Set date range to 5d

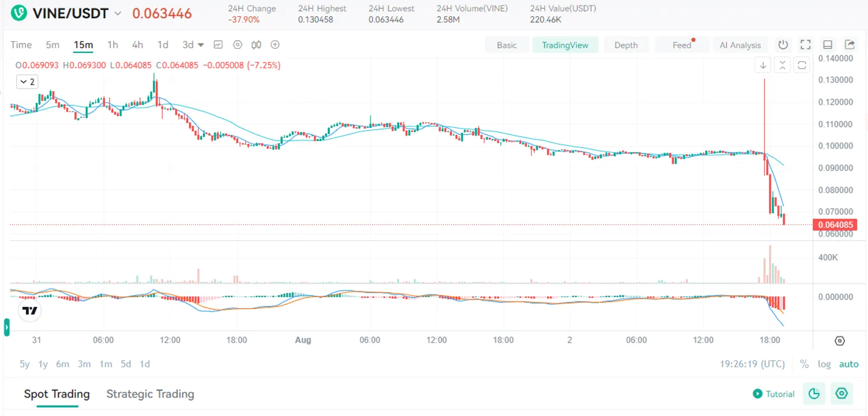coord(126,364)
